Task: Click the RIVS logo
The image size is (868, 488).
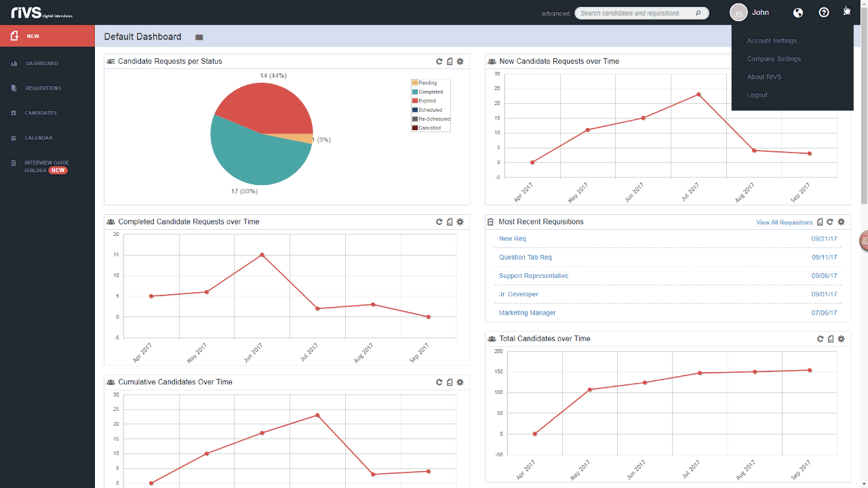Action: (41, 13)
